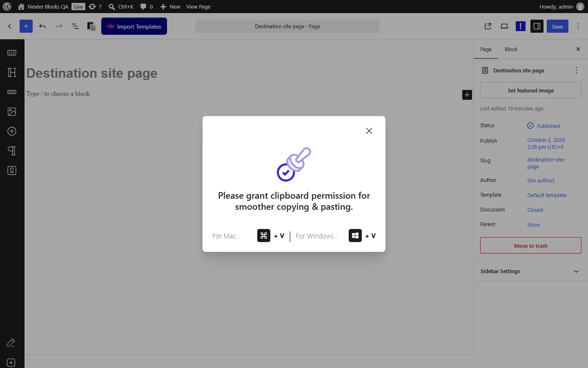
Task: Insert container block from left sidebar
Action: click(12, 53)
